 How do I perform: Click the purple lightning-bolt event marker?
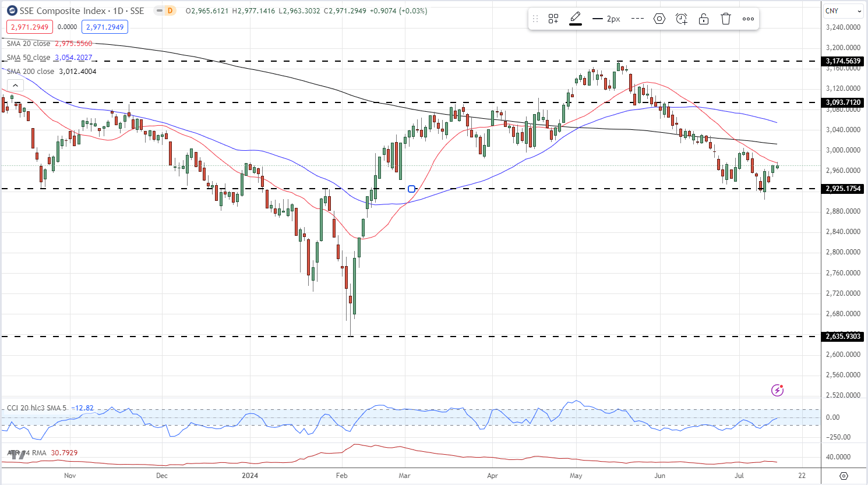click(x=777, y=390)
